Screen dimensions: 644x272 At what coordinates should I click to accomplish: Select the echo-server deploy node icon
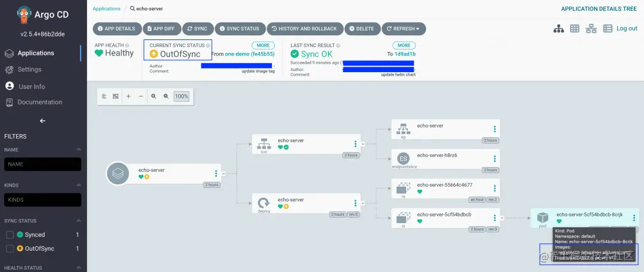(x=264, y=203)
